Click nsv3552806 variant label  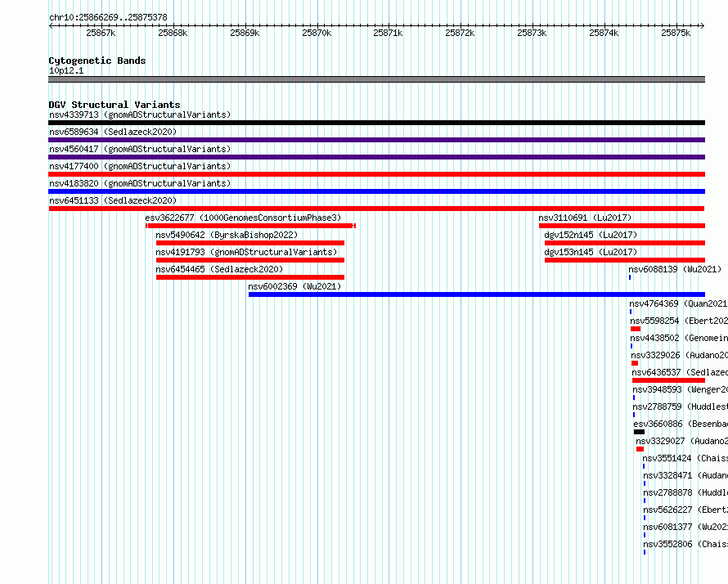point(685,544)
